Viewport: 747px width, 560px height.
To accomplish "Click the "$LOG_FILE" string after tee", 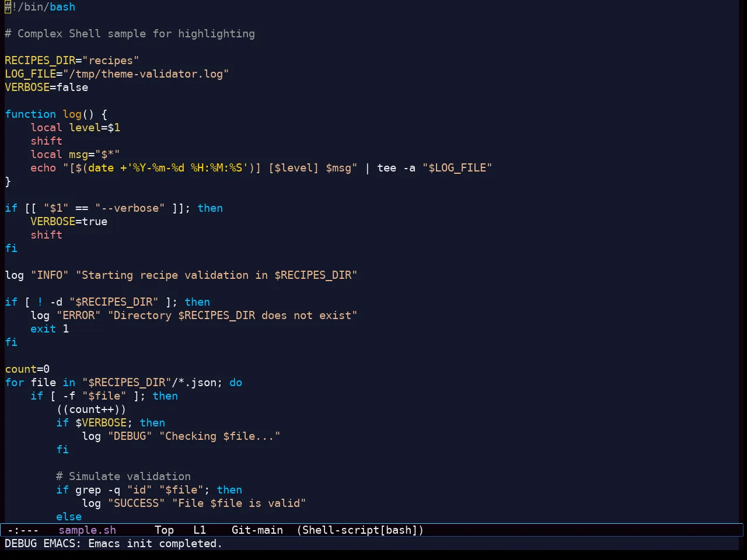I will click(457, 168).
